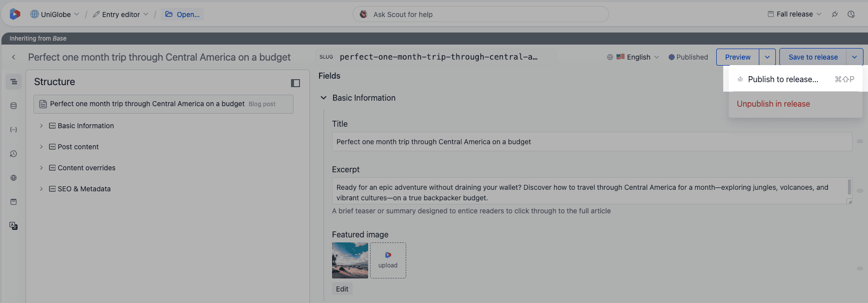Click the page title heading text
This screenshot has height=303, width=868.
159,57
